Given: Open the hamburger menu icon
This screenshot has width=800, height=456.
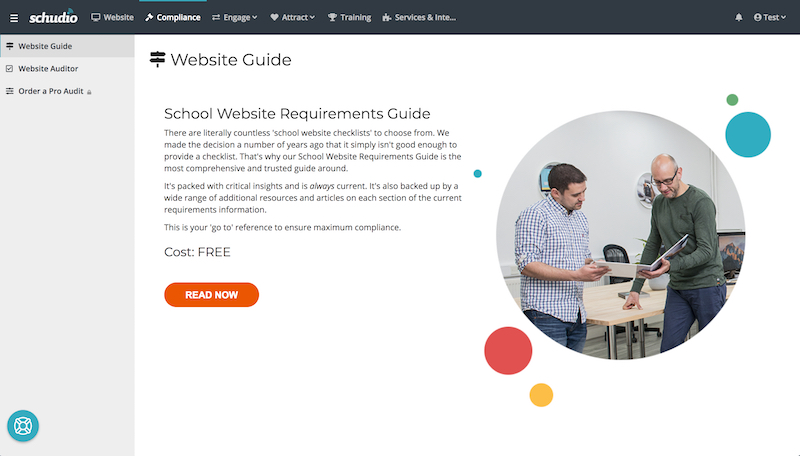Looking at the screenshot, I should pos(14,17).
